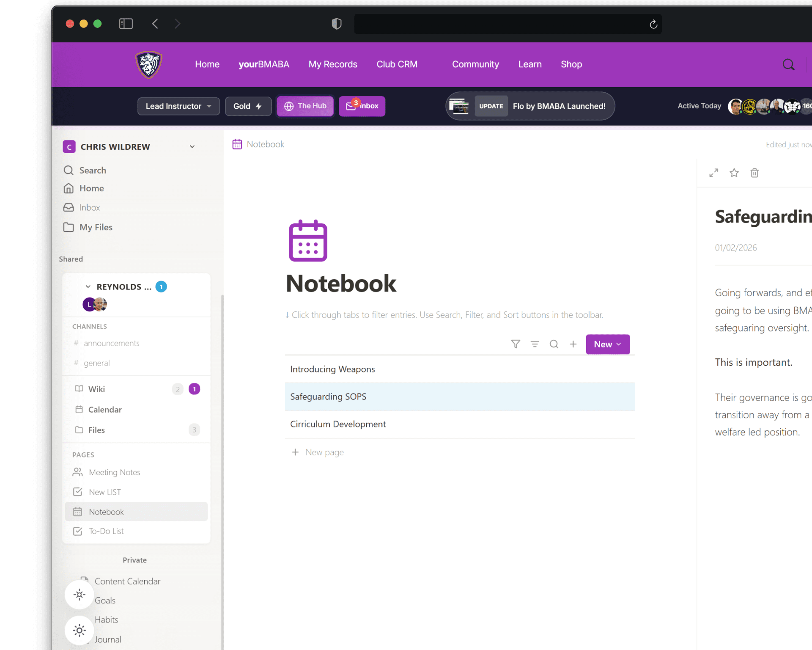Screen dimensions: 812x650
Task: Click the search magnifier in the notebook toolbar
Action: coord(554,344)
